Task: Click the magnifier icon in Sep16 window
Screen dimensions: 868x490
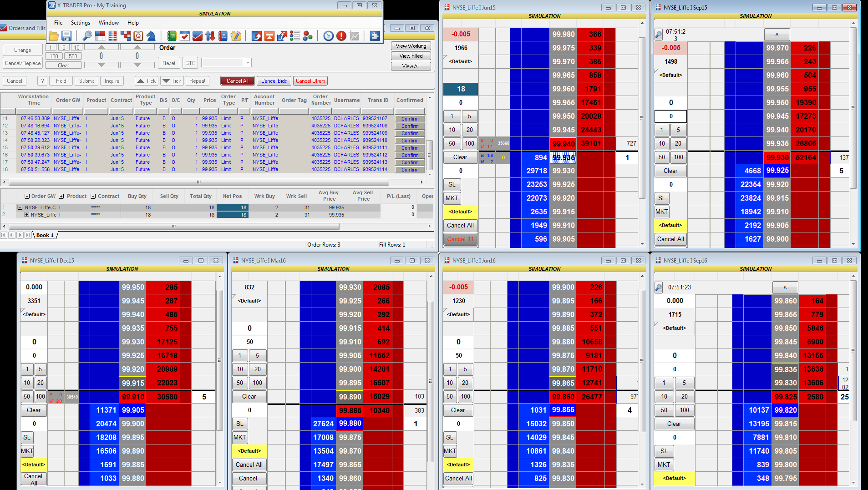Action: point(658,287)
